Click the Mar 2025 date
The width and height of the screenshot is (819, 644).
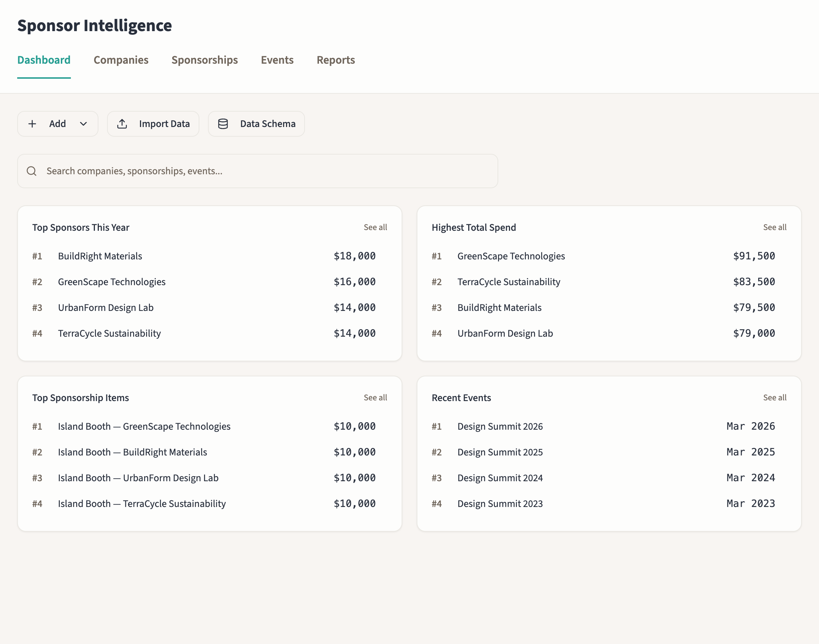(x=751, y=452)
